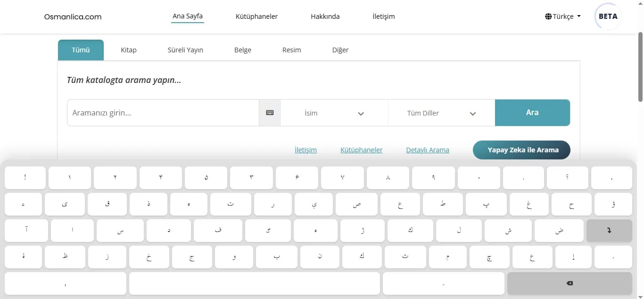Switch to the Kitap tab
This screenshot has height=299, width=644.
(x=129, y=50)
